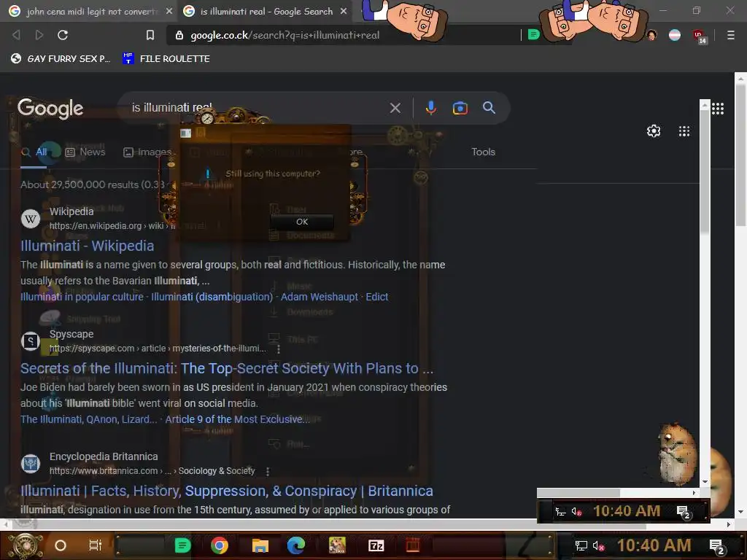The width and height of the screenshot is (747, 560).
Task: Switch to the john cena midi tab
Action: [x=90, y=11]
